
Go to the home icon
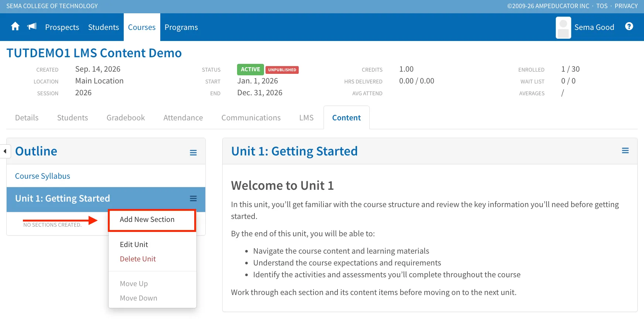click(x=15, y=27)
